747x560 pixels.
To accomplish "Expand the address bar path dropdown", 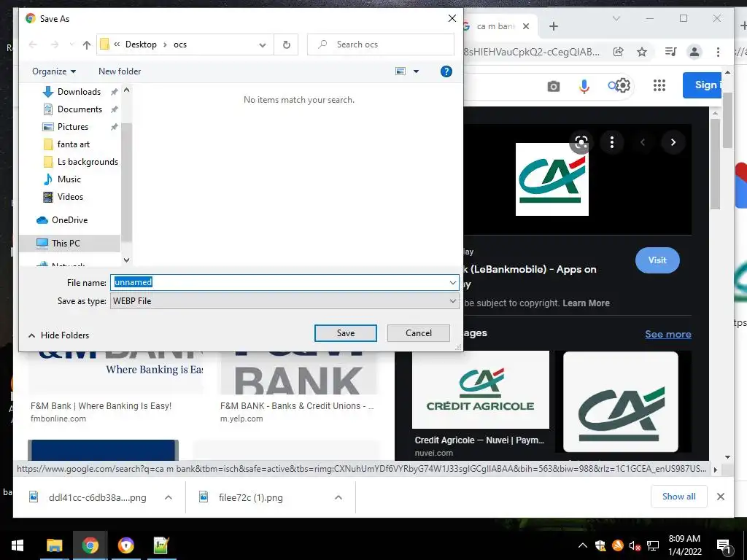I will 263,44.
